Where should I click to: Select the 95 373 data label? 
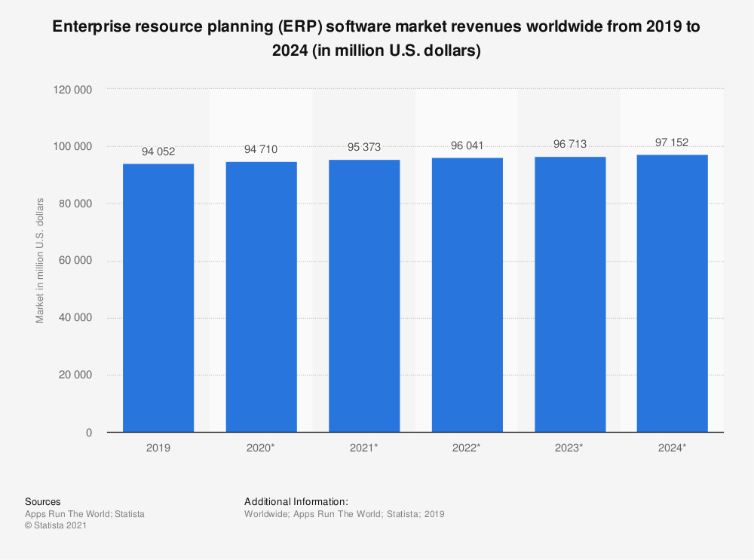click(364, 148)
